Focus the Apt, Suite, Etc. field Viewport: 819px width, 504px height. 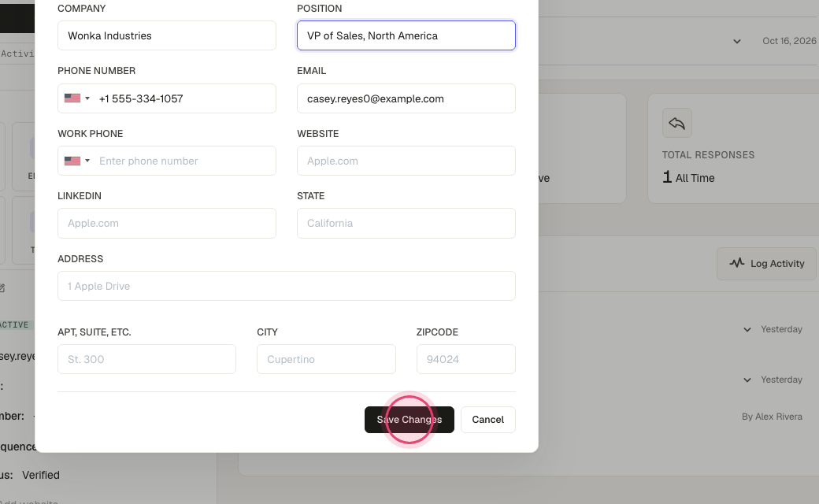coord(146,359)
